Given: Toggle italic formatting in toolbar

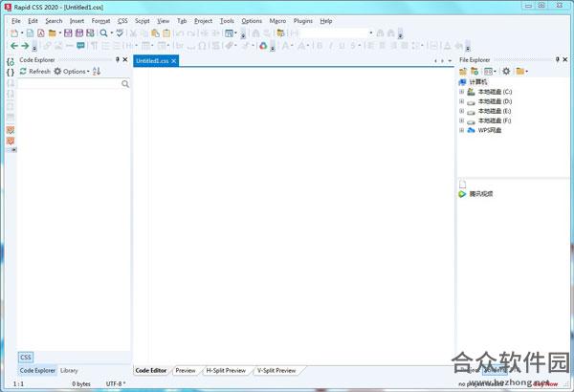Looking at the screenshot, I should click(x=331, y=46).
